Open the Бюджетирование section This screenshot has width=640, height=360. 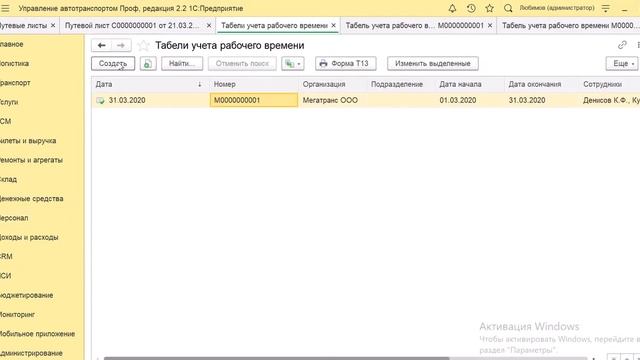point(27,295)
